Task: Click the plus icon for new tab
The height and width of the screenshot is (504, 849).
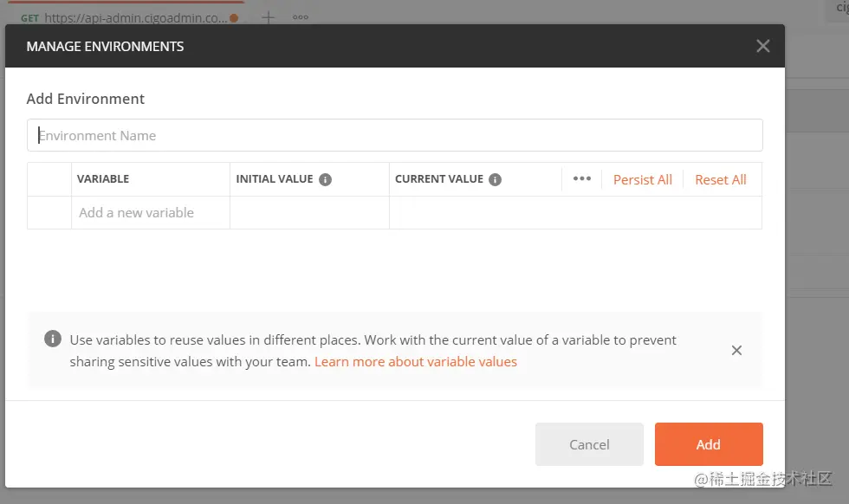Action: [x=269, y=17]
